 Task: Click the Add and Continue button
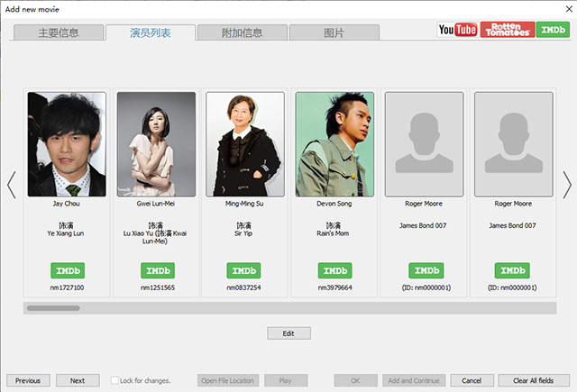pyautogui.click(x=414, y=380)
